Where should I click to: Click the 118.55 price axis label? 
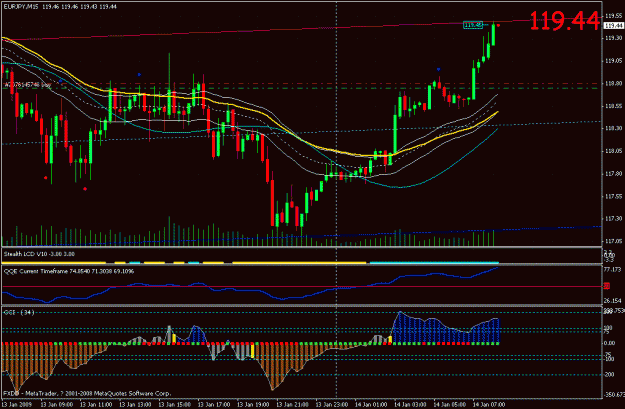[614, 106]
